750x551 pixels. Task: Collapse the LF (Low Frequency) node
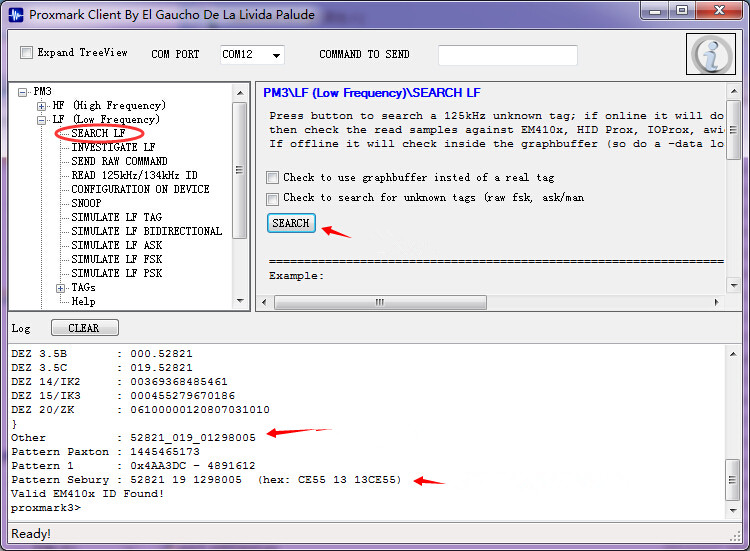point(41,120)
